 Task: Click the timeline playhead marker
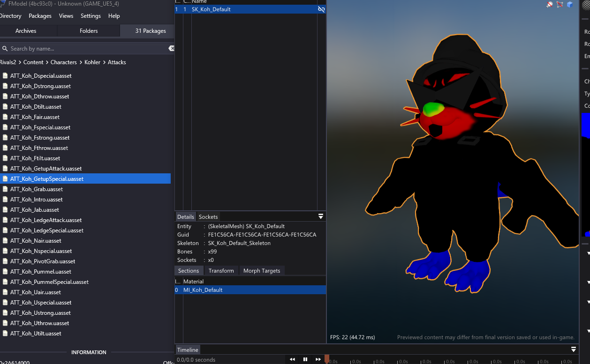pyautogui.click(x=327, y=358)
